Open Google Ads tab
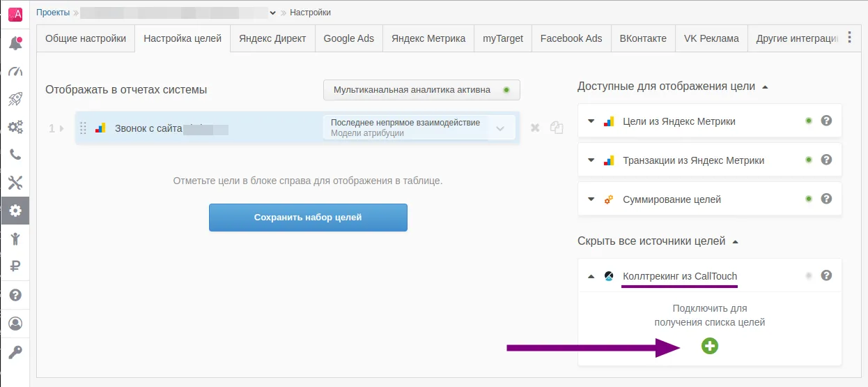This screenshot has width=868, height=387. pyautogui.click(x=349, y=38)
